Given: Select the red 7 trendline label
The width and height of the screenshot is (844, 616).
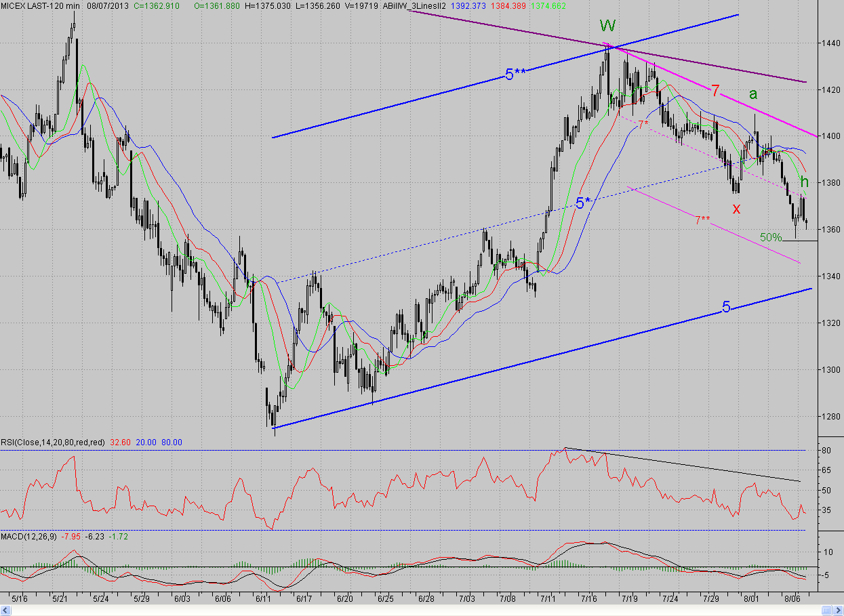Looking at the screenshot, I should tap(715, 90).
